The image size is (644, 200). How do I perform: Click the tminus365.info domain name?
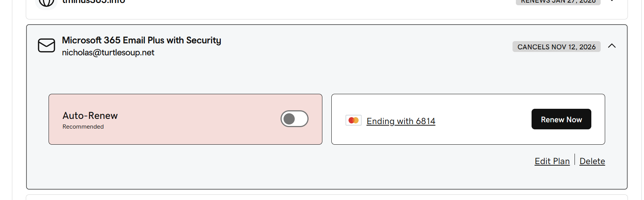[x=93, y=2]
